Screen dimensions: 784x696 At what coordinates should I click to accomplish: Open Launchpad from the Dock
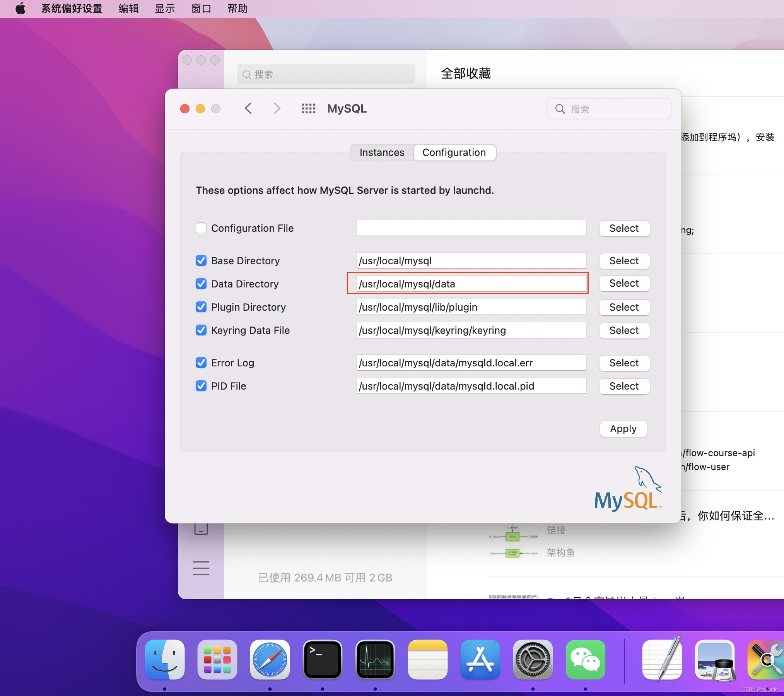(x=217, y=660)
